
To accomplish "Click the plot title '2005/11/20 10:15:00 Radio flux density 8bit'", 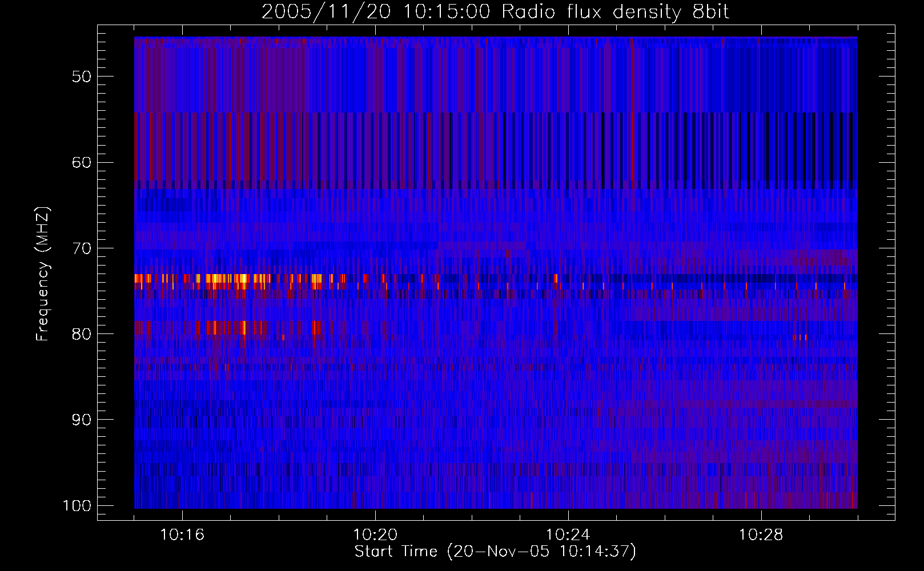I will tap(495, 12).
